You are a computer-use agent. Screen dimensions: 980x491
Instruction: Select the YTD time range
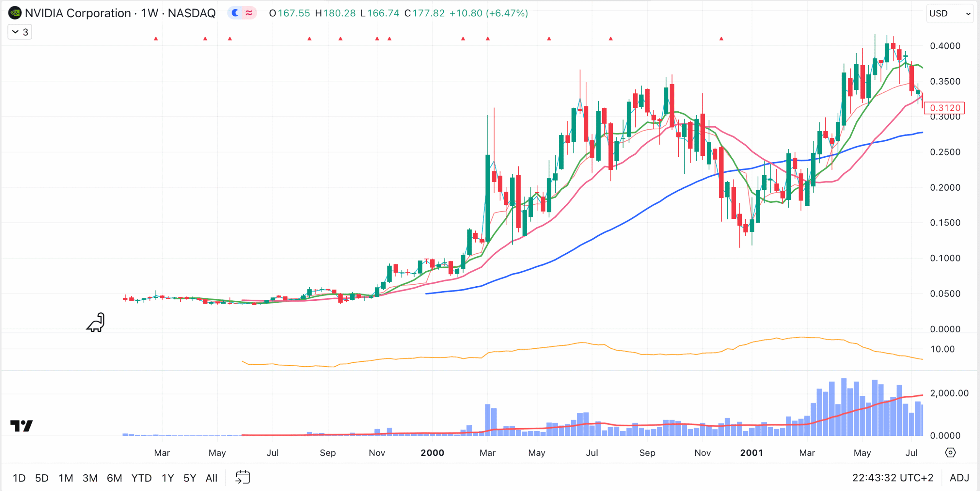click(x=141, y=478)
